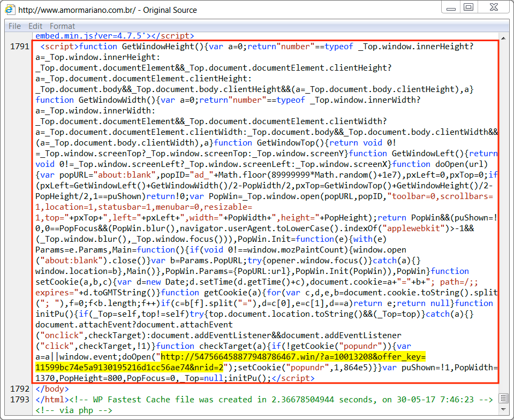
Task: Click the '<!-- via php -->' comment
Action: pyautogui.click(x=74, y=410)
